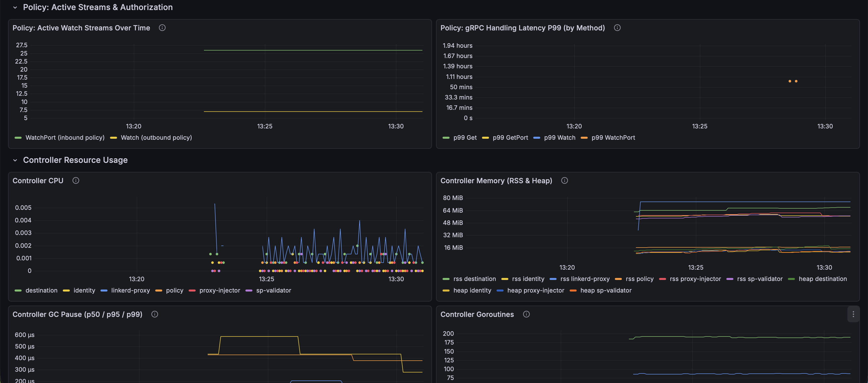Image resolution: width=868 pixels, height=383 pixels.
Task: Toggle the rss proxy-injector legend series
Action: [x=695, y=279]
